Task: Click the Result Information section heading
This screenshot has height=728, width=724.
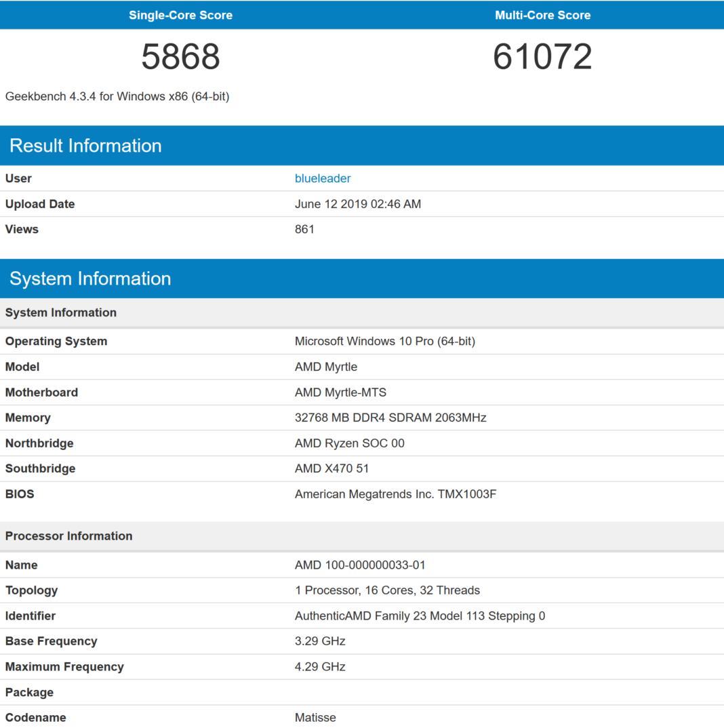Action: 85,145
